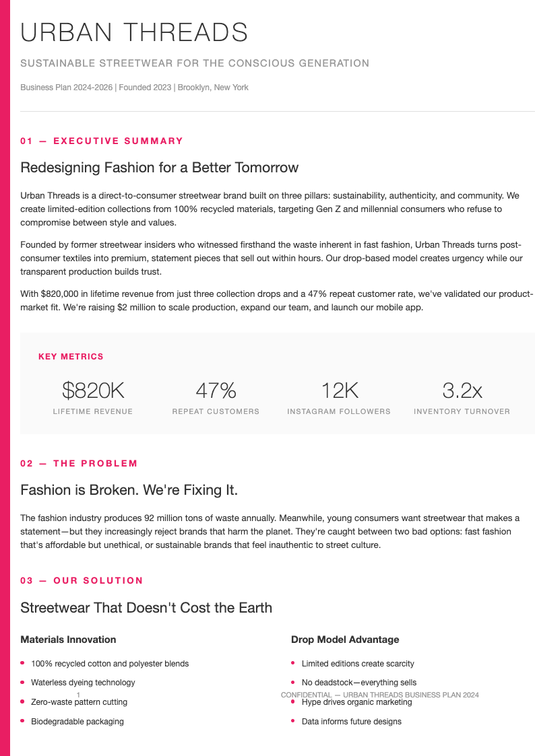Click the KEY METRICS label

pyautogui.click(x=71, y=357)
